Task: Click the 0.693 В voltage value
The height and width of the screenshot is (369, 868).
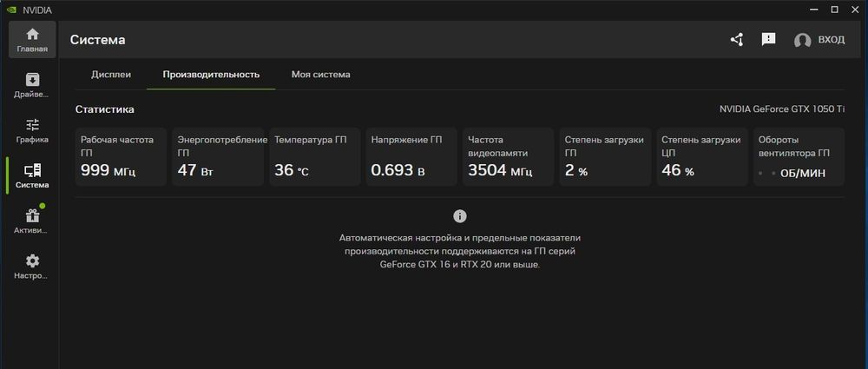Action: pyautogui.click(x=398, y=170)
